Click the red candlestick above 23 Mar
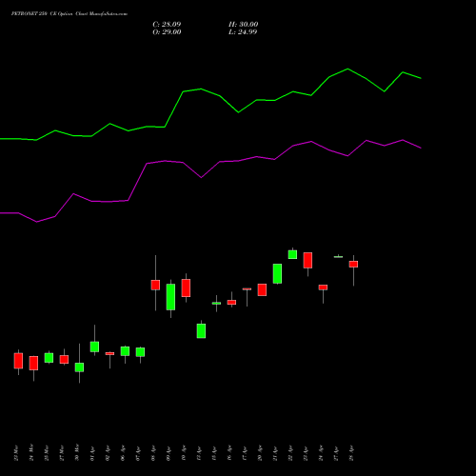This screenshot has width=476, height=476. click(18, 361)
